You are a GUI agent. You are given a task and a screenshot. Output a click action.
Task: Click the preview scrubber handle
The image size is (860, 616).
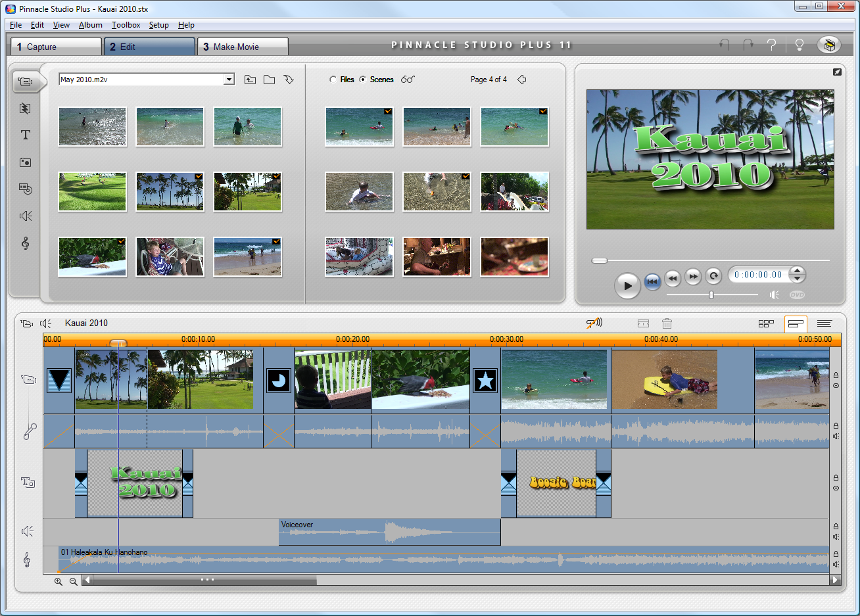pos(599,261)
